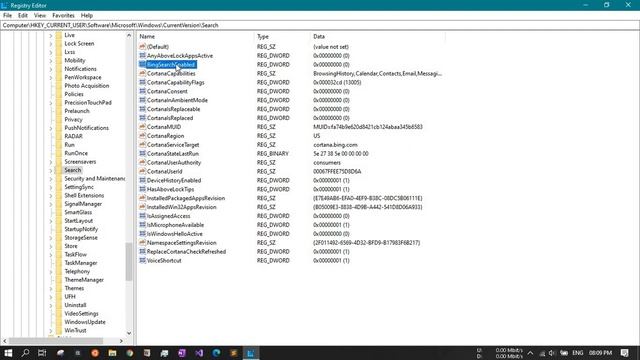Image resolution: width=640 pixels, height=360 pixels.
Task: Open Microsoft Edge from the taskbar
Action: [x=216, y=353]
